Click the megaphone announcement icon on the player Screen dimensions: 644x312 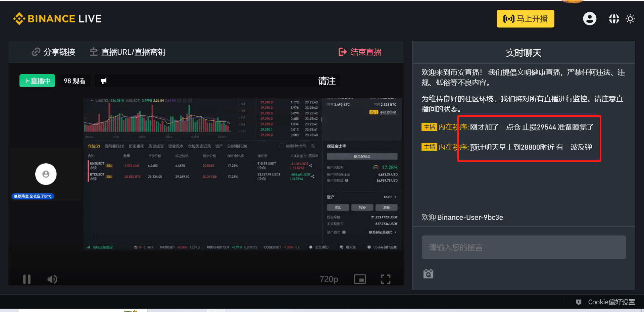point(103,81)
